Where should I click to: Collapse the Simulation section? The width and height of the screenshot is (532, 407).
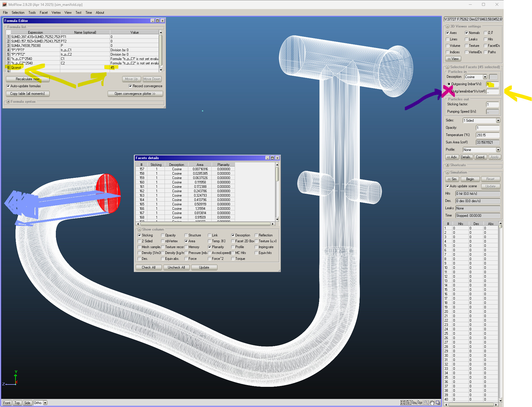pyautogui.click(x=448, y=172)
